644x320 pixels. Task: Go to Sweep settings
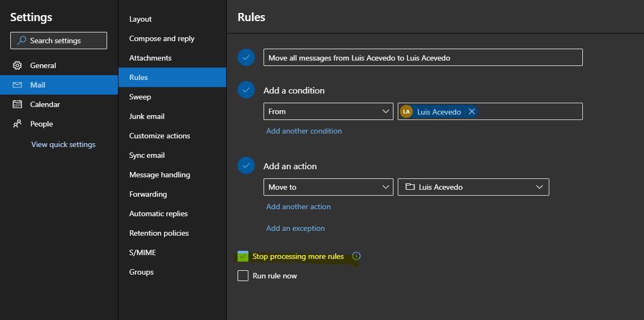172,97
